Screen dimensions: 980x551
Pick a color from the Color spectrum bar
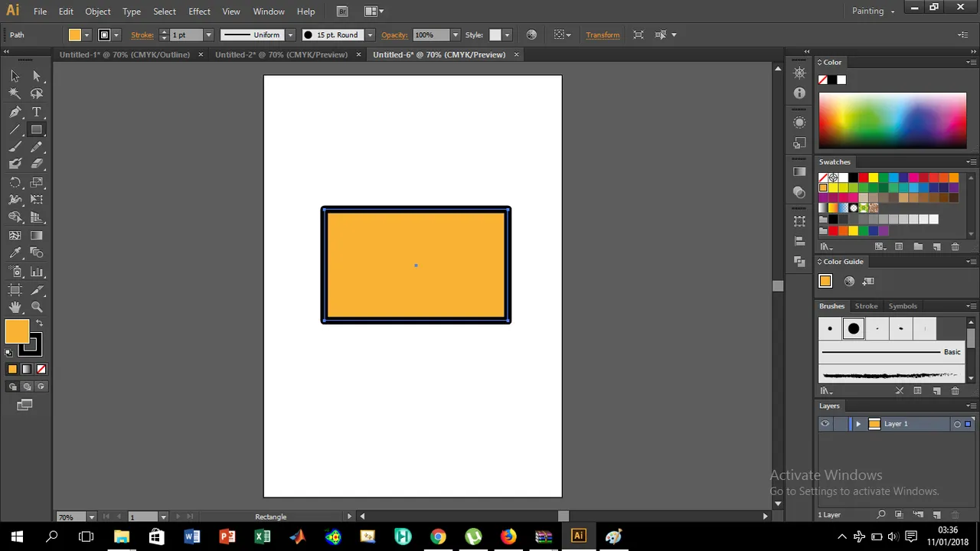pos(893,120)
